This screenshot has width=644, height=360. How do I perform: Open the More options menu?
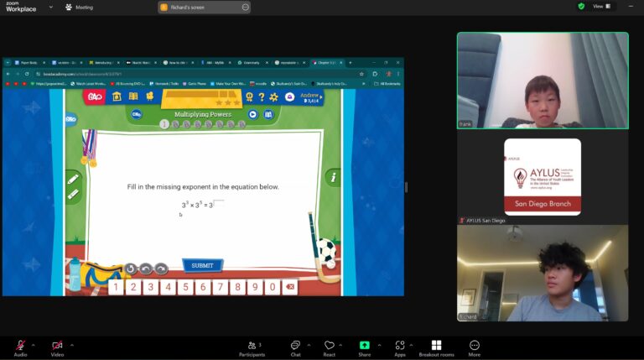click(475, 348)
